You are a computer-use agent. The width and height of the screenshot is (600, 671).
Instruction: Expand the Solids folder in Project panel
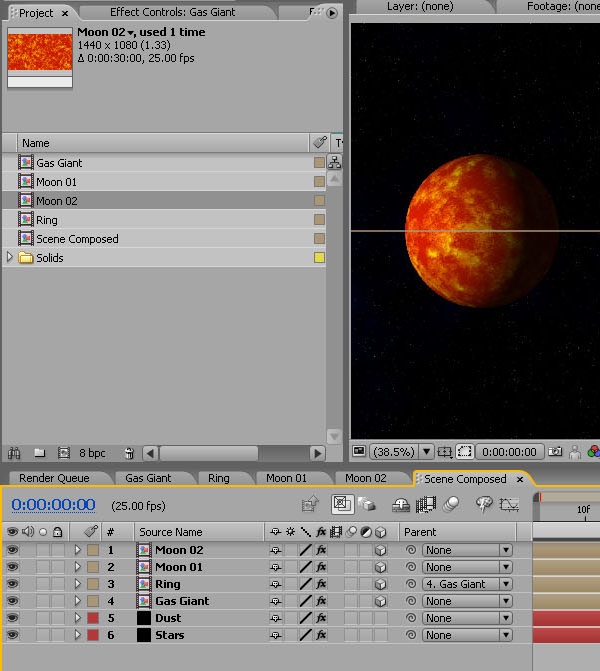click(x=11, y=258)
